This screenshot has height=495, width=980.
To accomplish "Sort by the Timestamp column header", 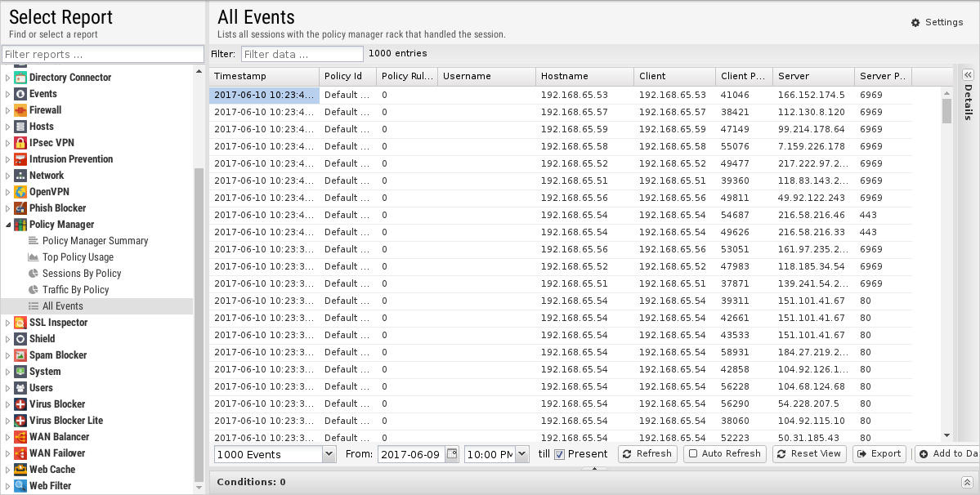I will (264, 76).
